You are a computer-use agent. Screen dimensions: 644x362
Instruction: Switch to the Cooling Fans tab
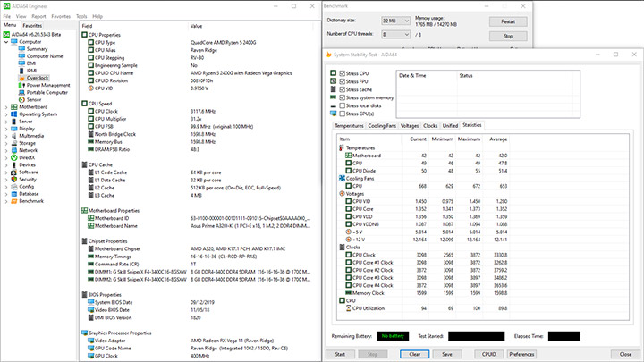coord(382,126)
